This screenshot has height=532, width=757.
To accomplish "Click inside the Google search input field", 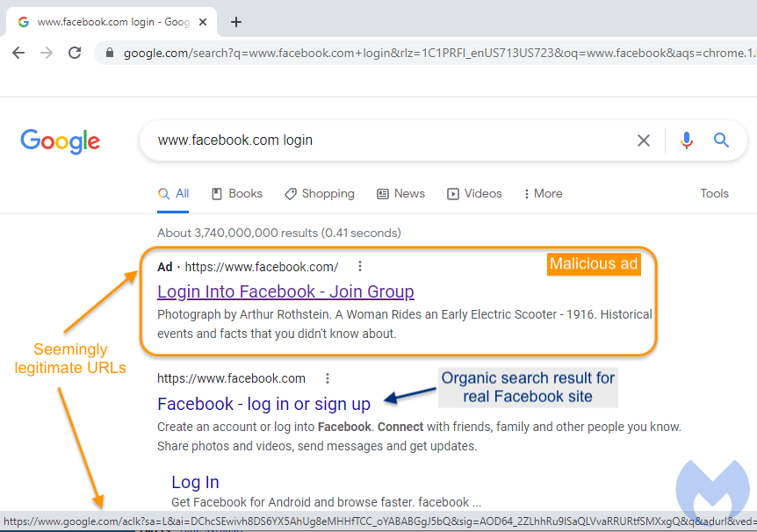I will (x=386, y=140).
